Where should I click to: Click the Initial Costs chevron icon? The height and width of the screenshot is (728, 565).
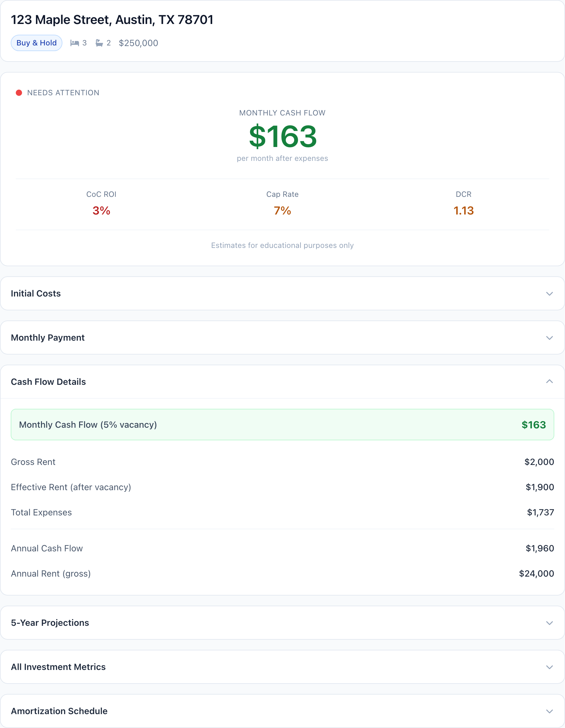[549, 294]
